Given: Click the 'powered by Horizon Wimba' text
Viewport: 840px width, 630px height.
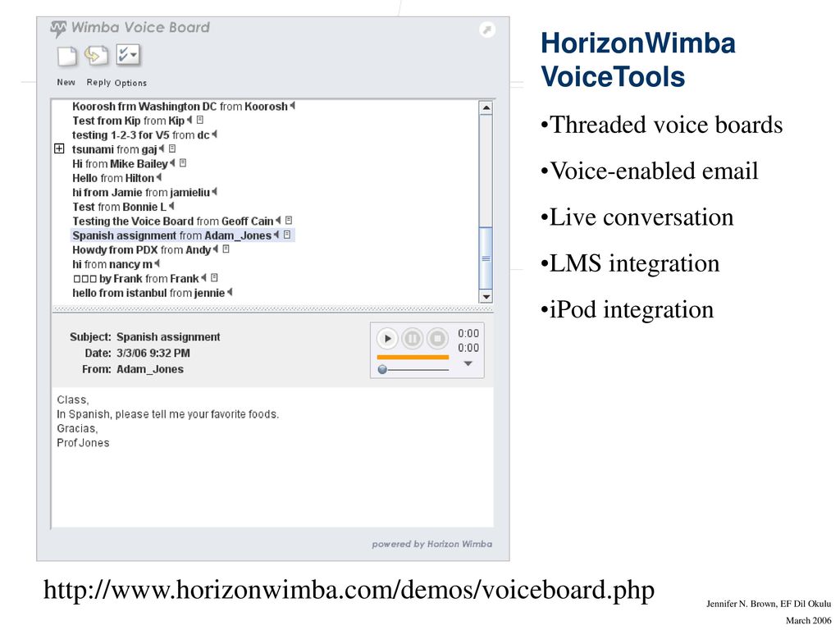Looking at the screenshot, I should (431, 545).
